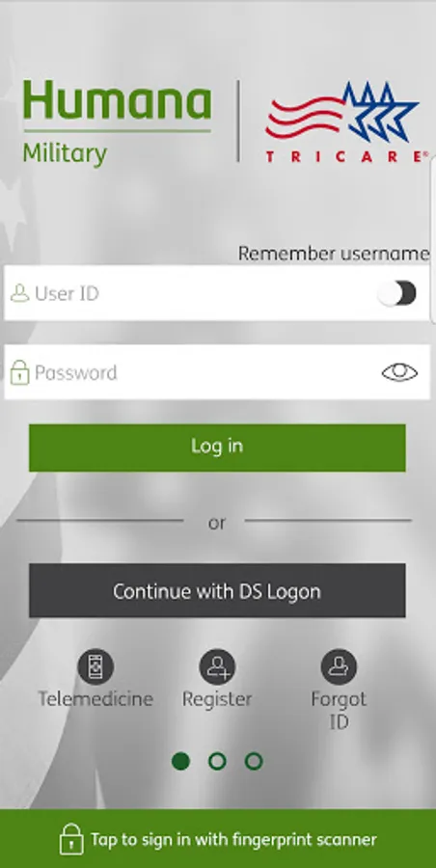This screenshot has height=868, width=436.
Task: Click the lock icon beside Password
Action: click(x=20, y=372)
